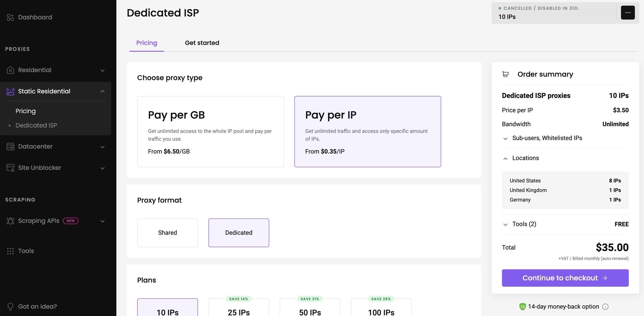Click Continue to checkout button
644x316 pixels.
565,278
